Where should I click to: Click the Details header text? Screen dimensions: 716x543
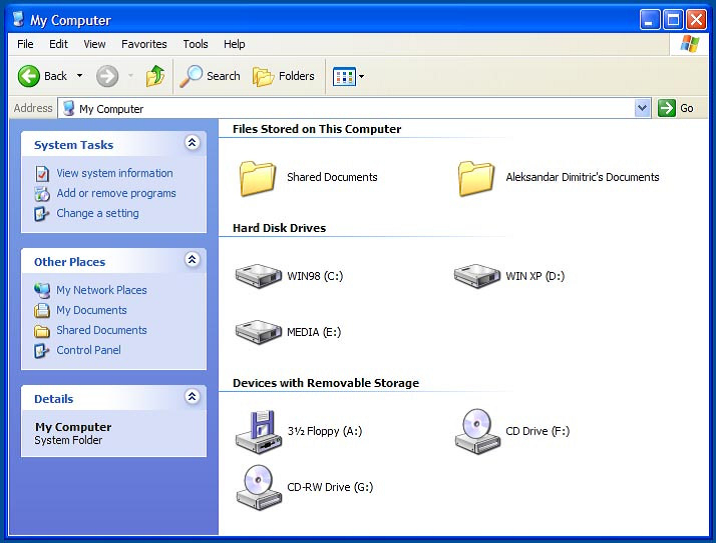(53, 399)
